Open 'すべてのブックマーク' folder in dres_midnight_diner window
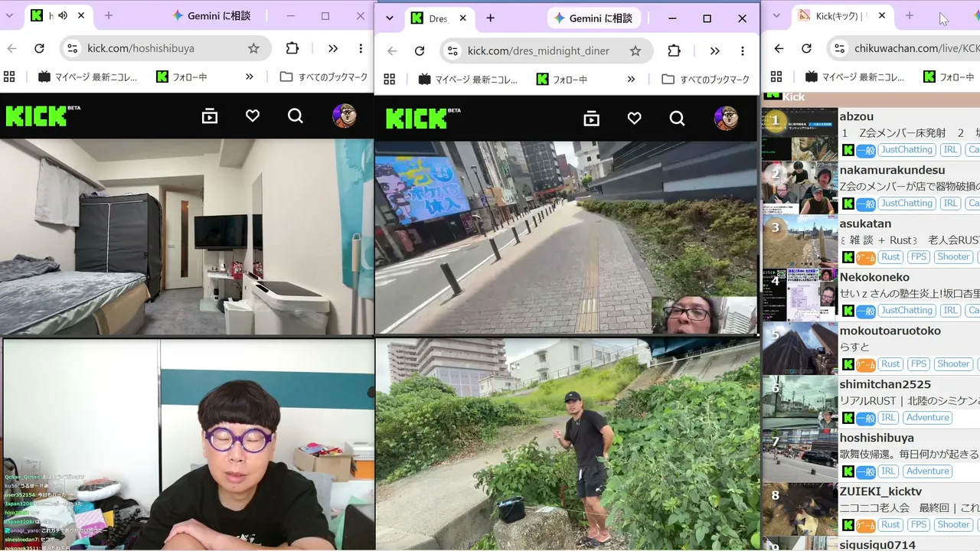 point(705,80)
